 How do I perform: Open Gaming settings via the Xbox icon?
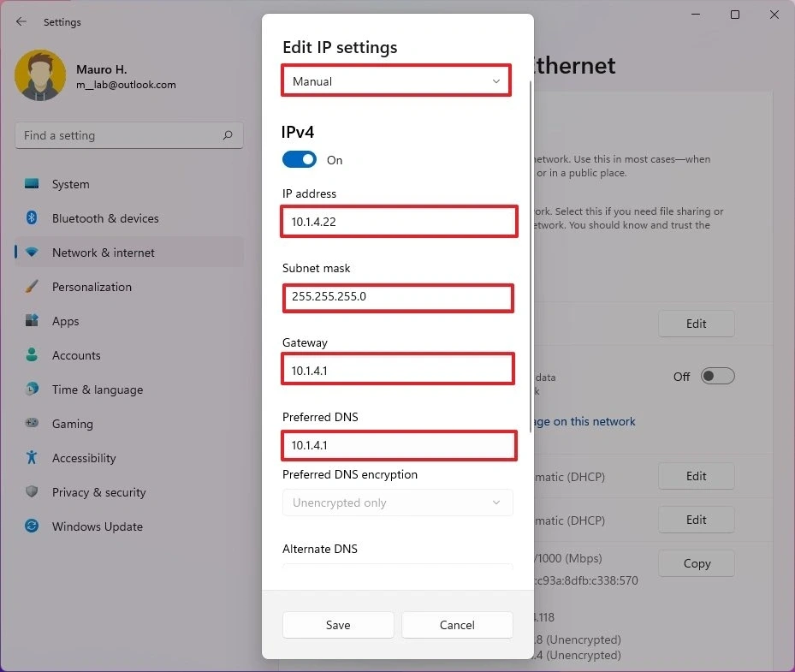(x=31, y=424)
